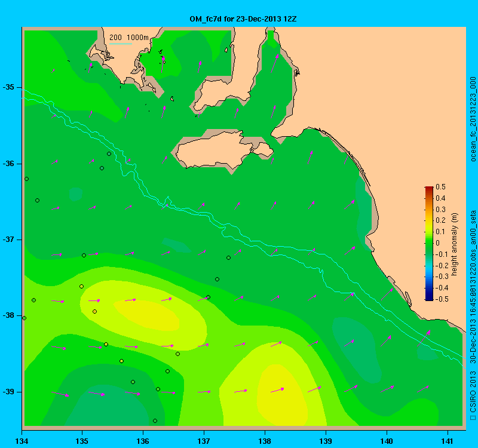
Task: Click the "-0.4" colorbar tick label
Action: [442, 288]
